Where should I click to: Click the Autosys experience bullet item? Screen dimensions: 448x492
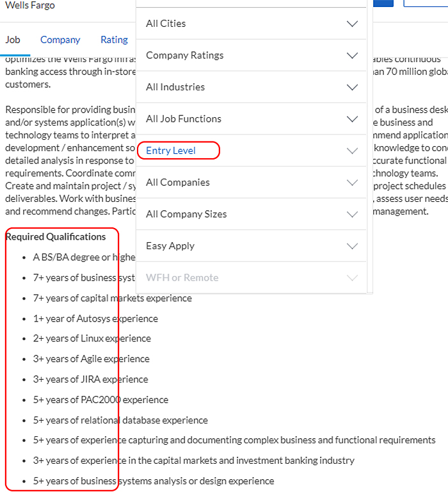[95, 318]
